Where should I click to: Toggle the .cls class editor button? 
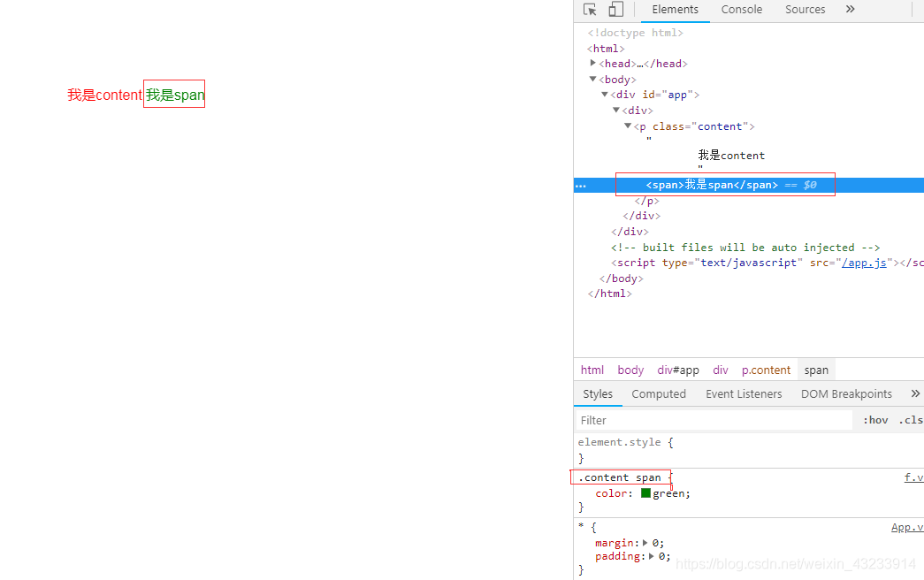pos(911,420)
